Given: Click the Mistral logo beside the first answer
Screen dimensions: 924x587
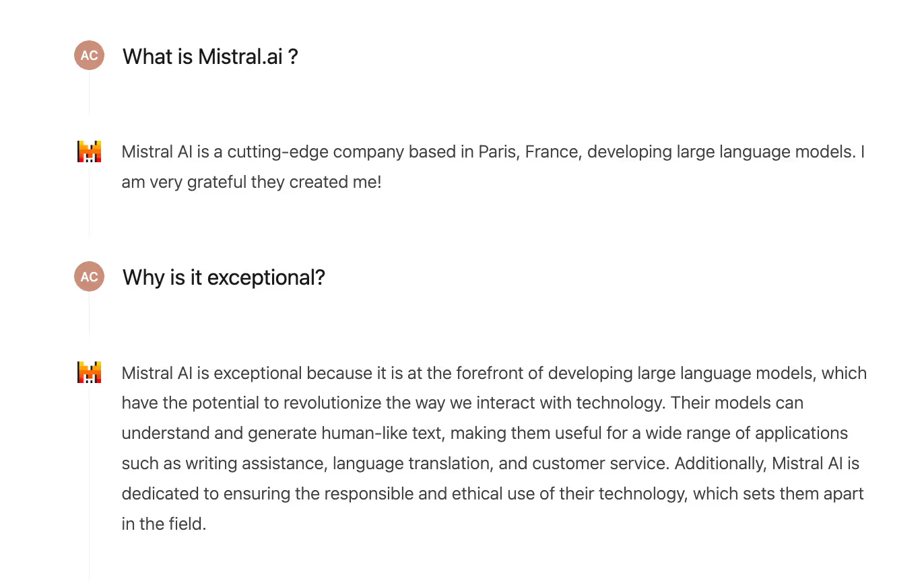Looking at the screenshot, I should coord(89,151).
